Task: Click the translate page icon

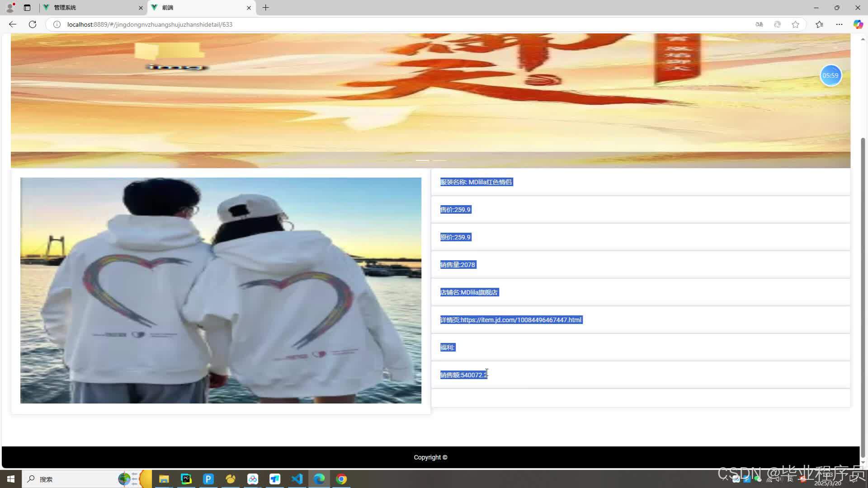Action: [759, 24]
